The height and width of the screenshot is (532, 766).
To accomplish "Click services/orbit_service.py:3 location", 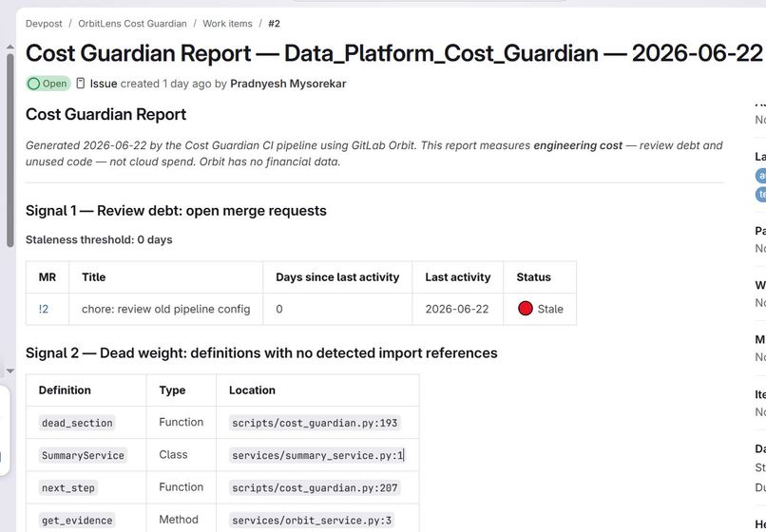I will click(x=312, y=521).
